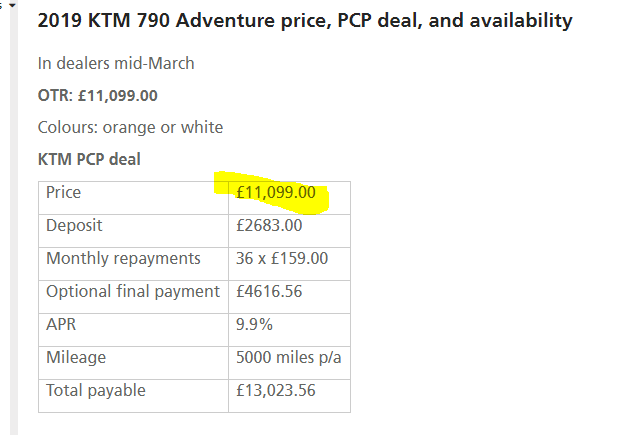Click the 'KTM PCP deal' subheading

coord(89,159)
